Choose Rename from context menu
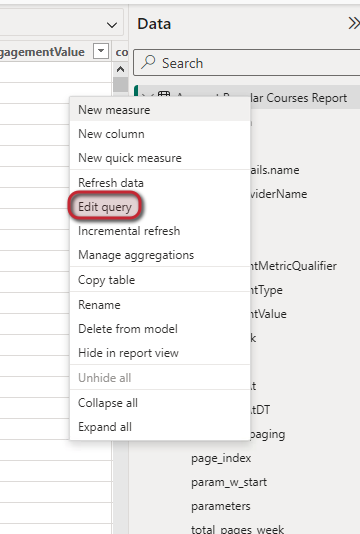Image resolution: width=360 pixels, height=534 pixels. 160,305
